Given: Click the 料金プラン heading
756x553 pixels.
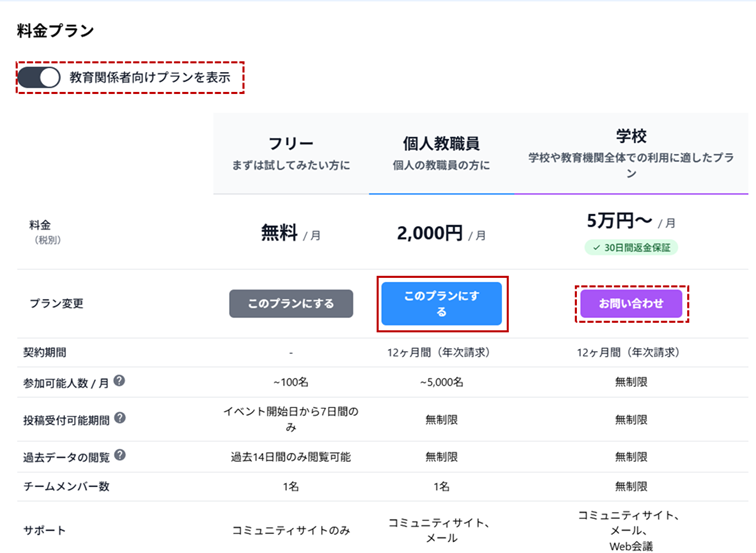Looking at the screenshot, I should (x=55, y=31).
